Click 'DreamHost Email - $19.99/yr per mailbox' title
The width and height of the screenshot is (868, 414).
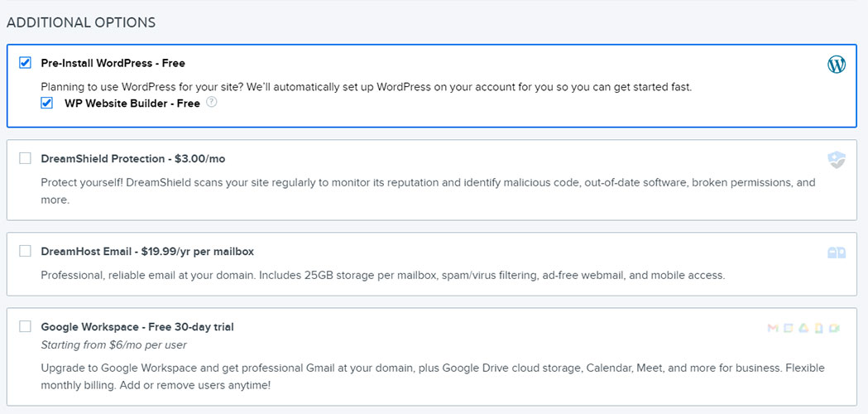(x=147, y=252)
